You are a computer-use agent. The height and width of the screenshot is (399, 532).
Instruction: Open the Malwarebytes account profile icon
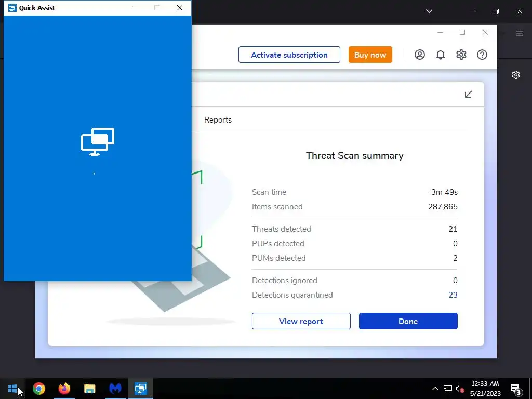pyautogui.click(x=419, y=55)
